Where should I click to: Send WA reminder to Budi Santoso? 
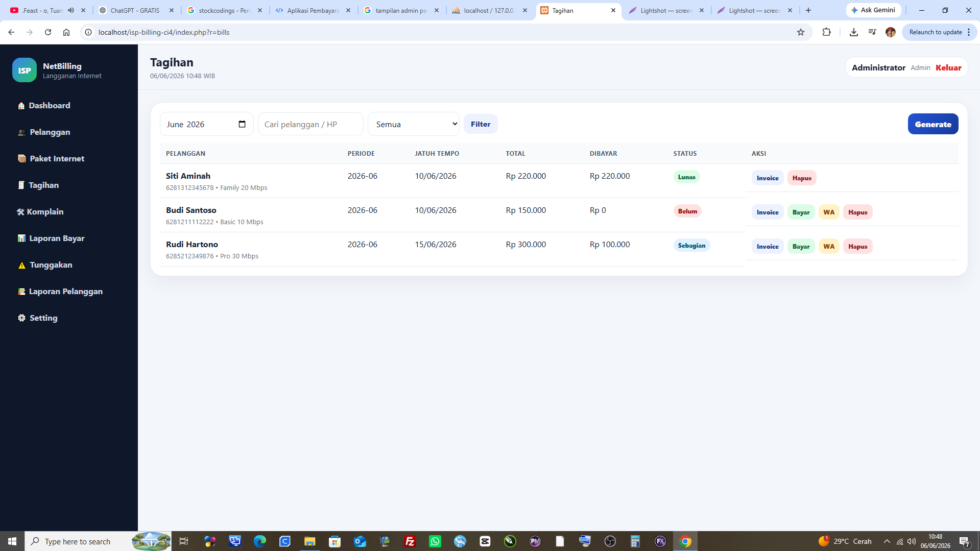coord(829,212)
